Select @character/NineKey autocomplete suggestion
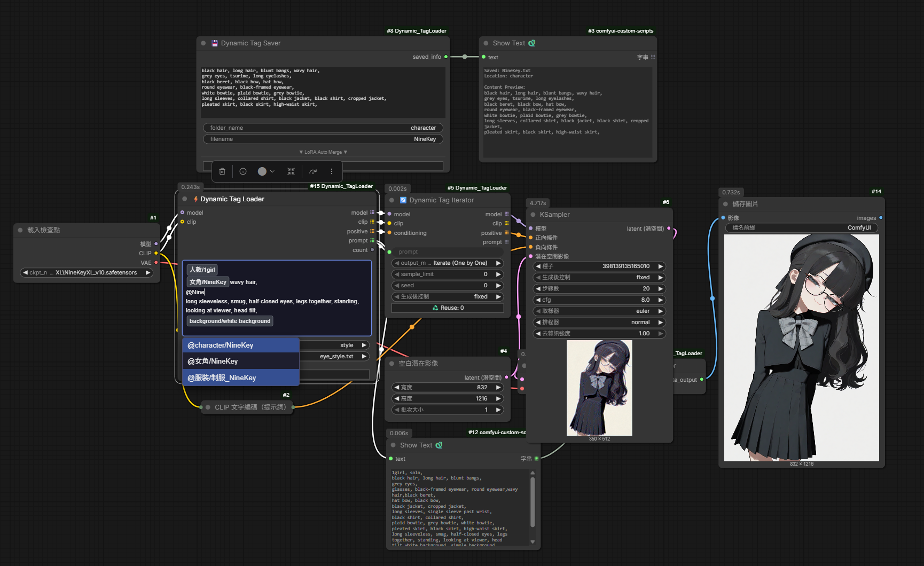924x566 pixels. (x=241, y=345)
